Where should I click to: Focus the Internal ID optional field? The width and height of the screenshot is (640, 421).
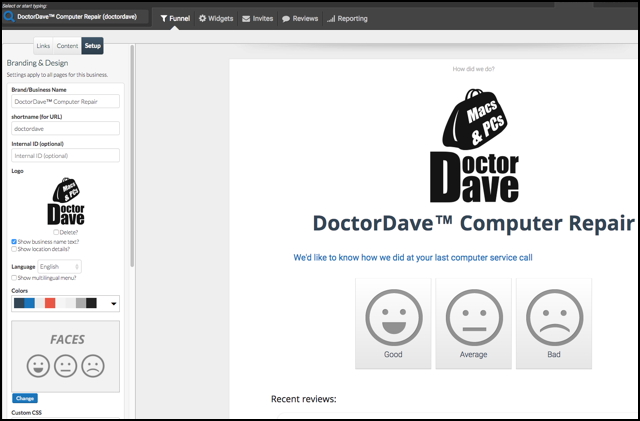tap(65, 156)
